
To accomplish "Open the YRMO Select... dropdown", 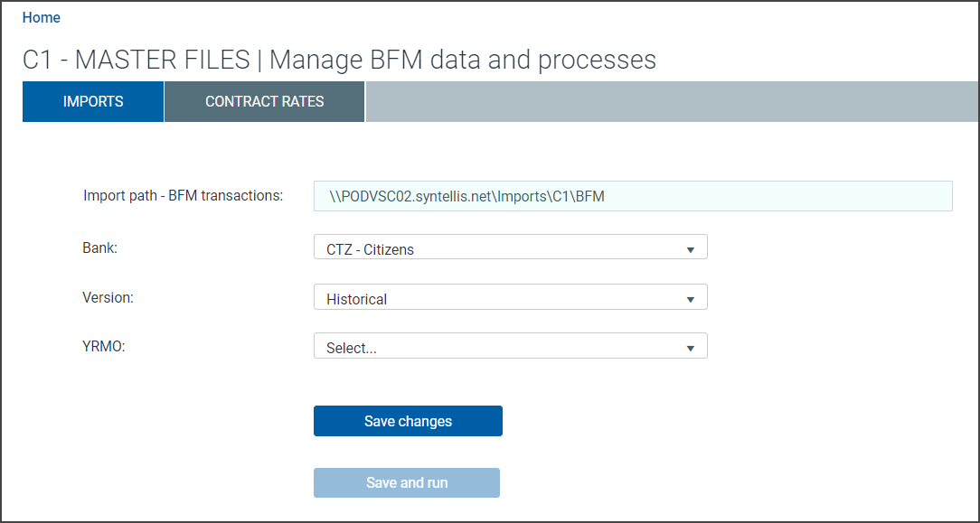I will [510, 346].
